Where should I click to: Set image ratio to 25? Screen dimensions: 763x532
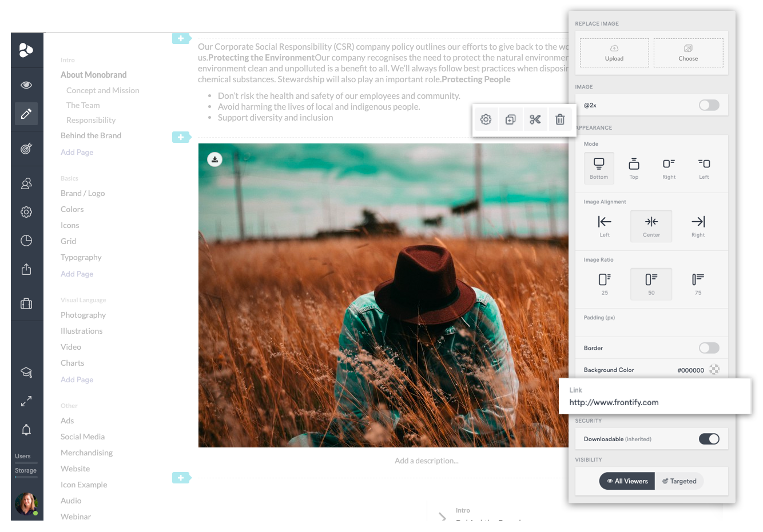click(605, 284)
